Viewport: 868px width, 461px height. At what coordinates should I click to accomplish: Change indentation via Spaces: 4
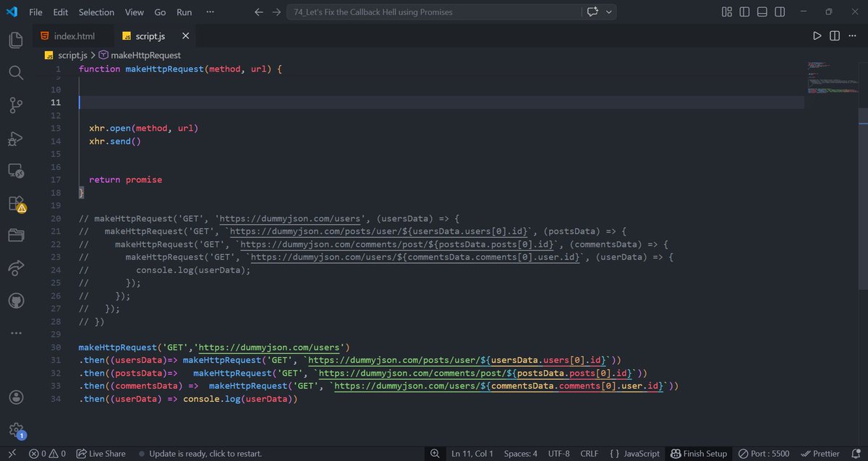pyautogui.click(x=521, y=454)
